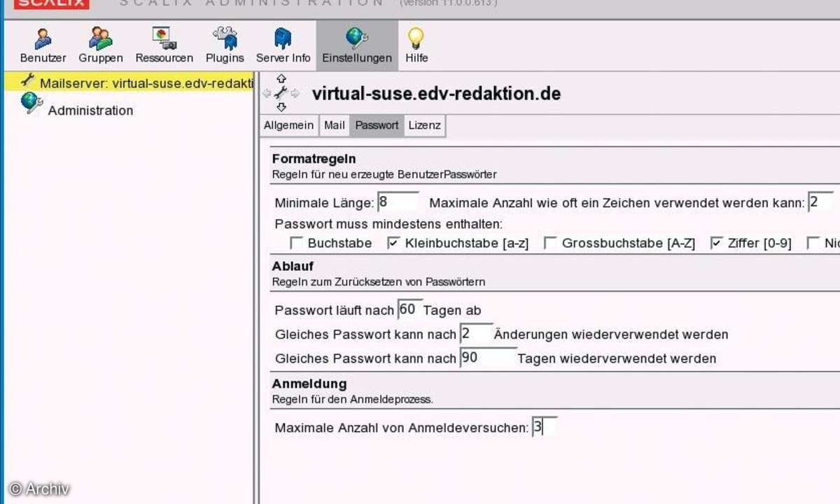Click the Scalix logo
The image size is (840, 504).
click(x=52, y=4)
